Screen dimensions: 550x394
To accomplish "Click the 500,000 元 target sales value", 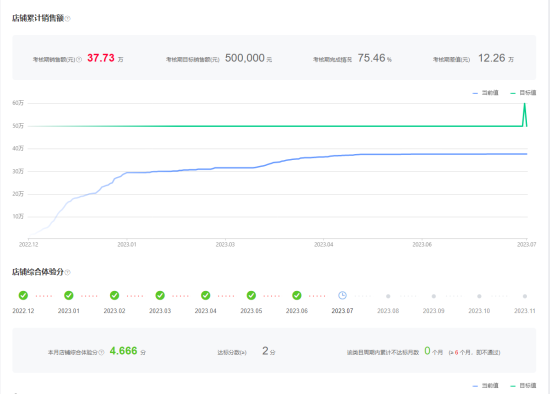I will tap(248, 58).
